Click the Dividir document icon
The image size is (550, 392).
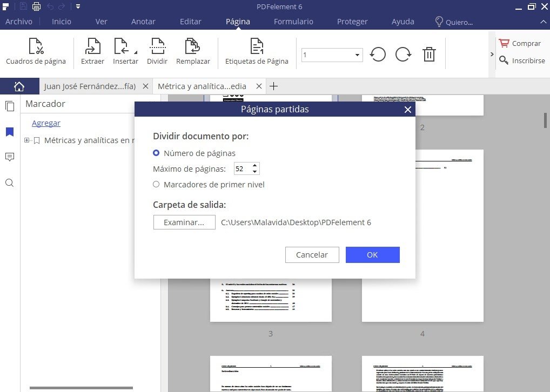157,46
